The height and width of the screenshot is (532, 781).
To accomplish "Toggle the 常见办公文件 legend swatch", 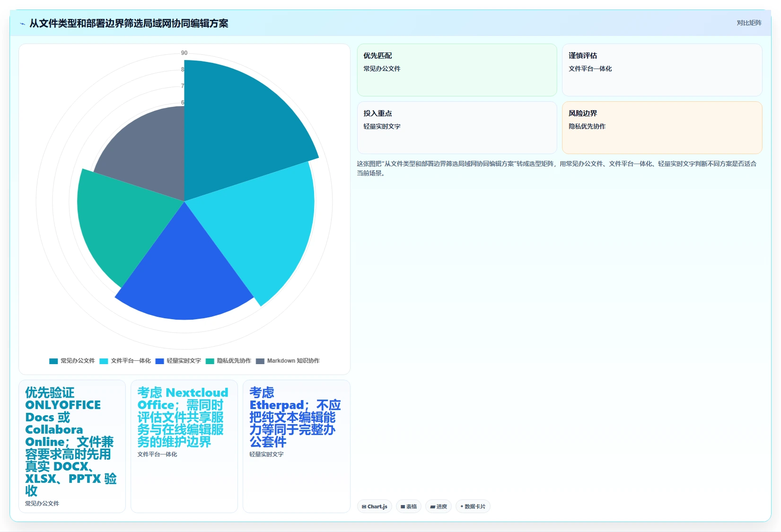I will click(53, 361).
